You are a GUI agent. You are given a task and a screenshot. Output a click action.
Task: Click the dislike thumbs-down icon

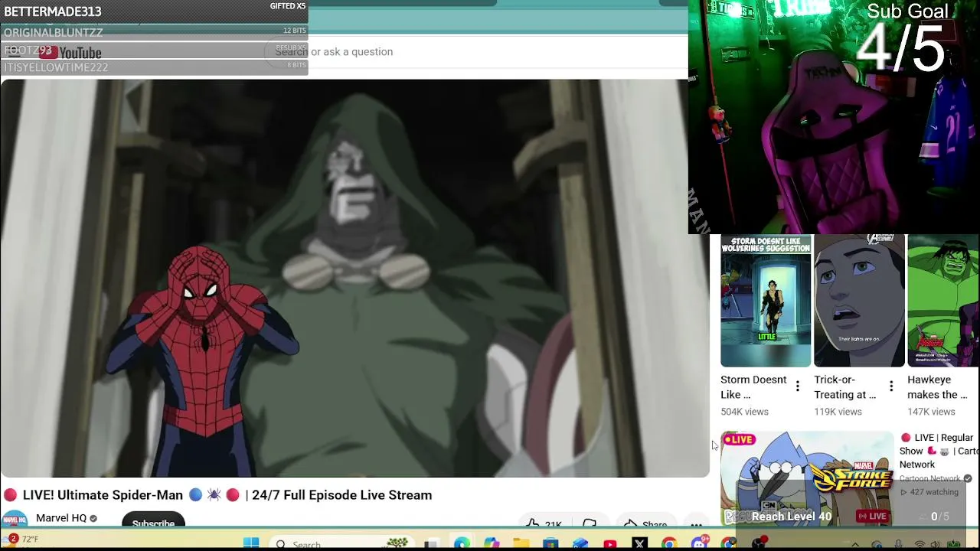(x=590, y=523)
